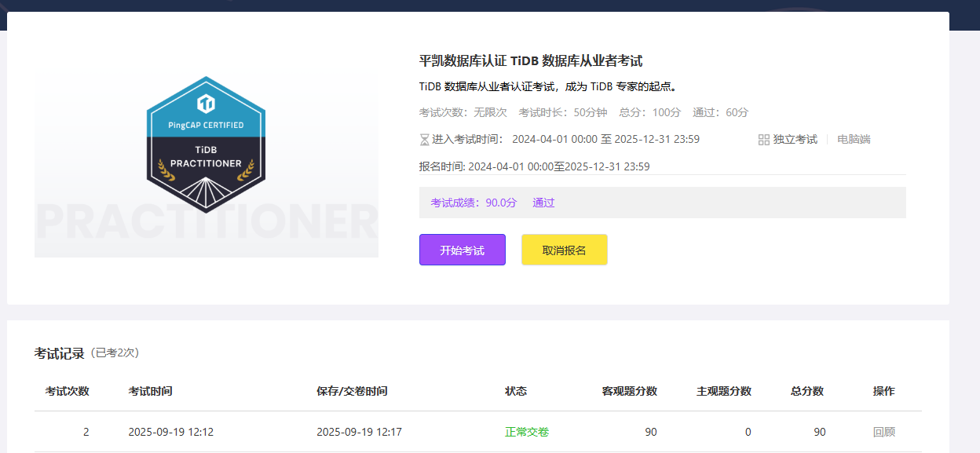Screen dimensions: 980x453
Task: Click the hourglass icon beside 进入考试时间
Action: [x=424, y=140]
